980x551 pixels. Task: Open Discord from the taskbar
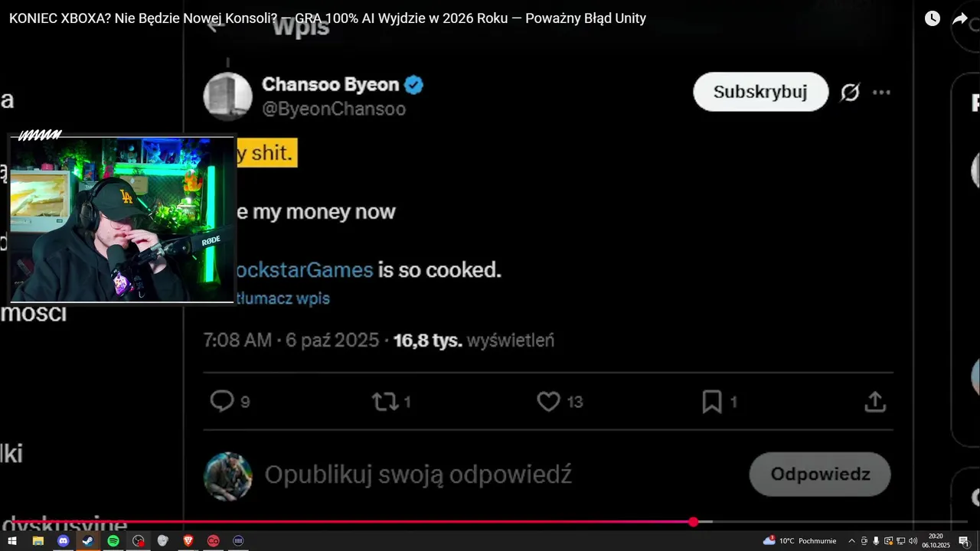[63, 541]
